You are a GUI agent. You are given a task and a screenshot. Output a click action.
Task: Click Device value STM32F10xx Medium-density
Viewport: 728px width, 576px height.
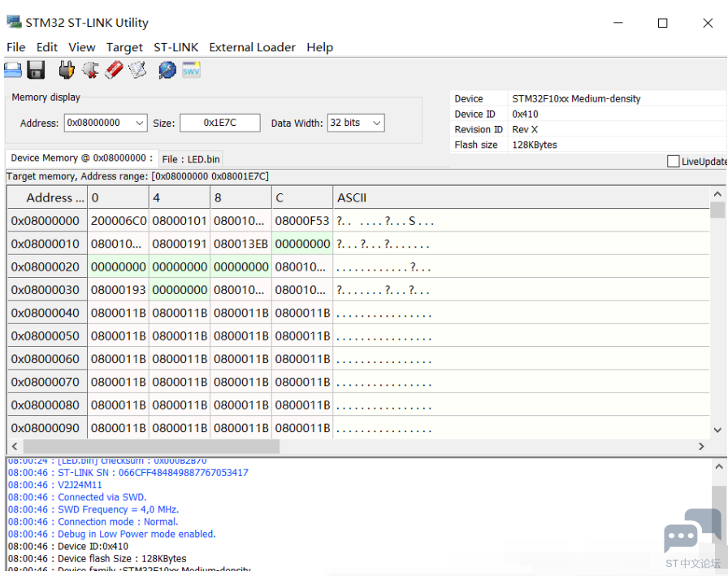point(576,99)
